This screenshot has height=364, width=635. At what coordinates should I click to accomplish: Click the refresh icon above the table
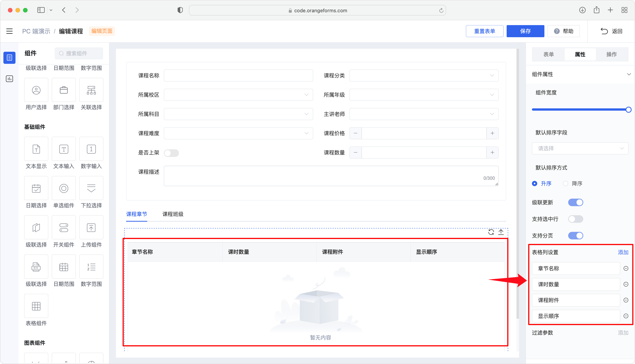tap(491, 232)
